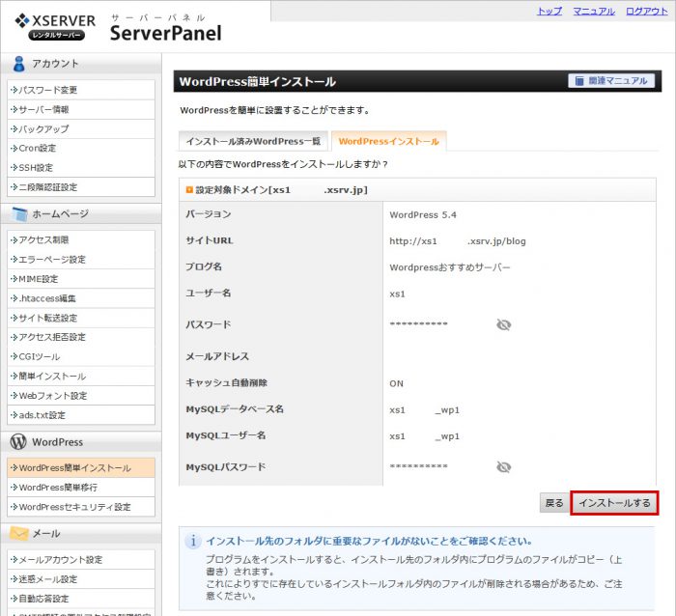The image size is (676, 616).
Task: Open 二段階認証設定 menu item
Action: point(81,187)
